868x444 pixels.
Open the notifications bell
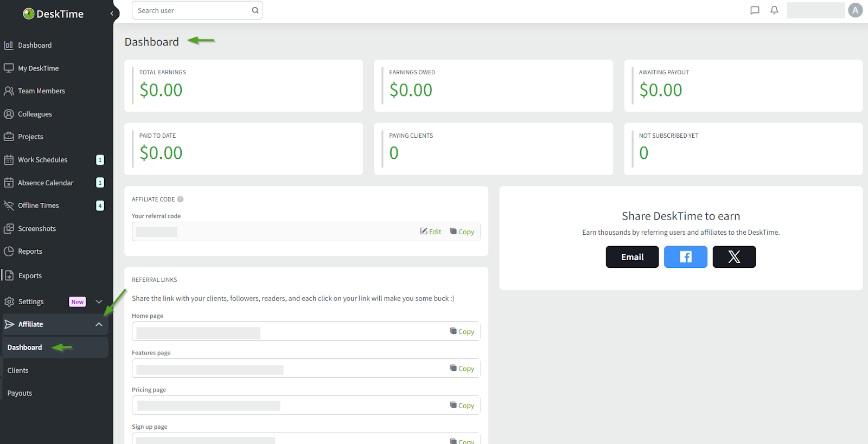774,10
